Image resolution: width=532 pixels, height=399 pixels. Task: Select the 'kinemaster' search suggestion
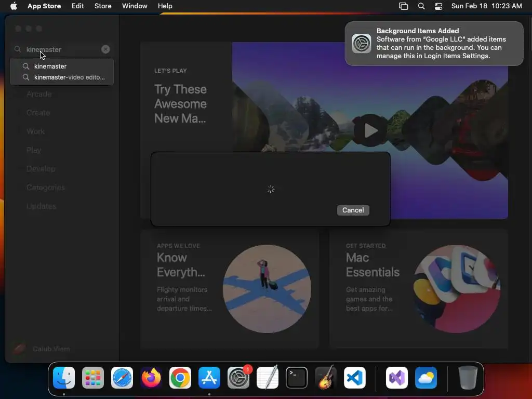click(x=62, y=66)
